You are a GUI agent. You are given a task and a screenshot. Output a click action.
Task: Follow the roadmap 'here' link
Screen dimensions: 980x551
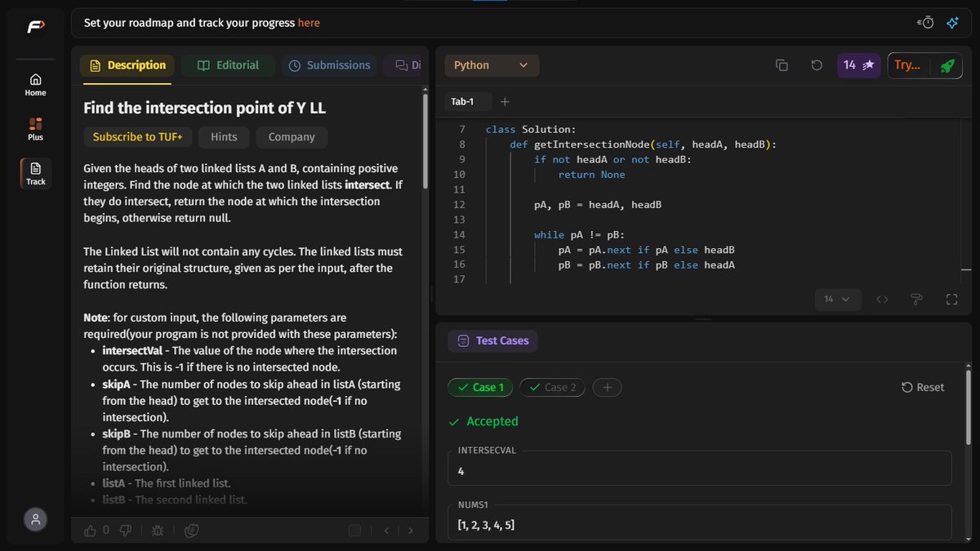tap(309, 23)
